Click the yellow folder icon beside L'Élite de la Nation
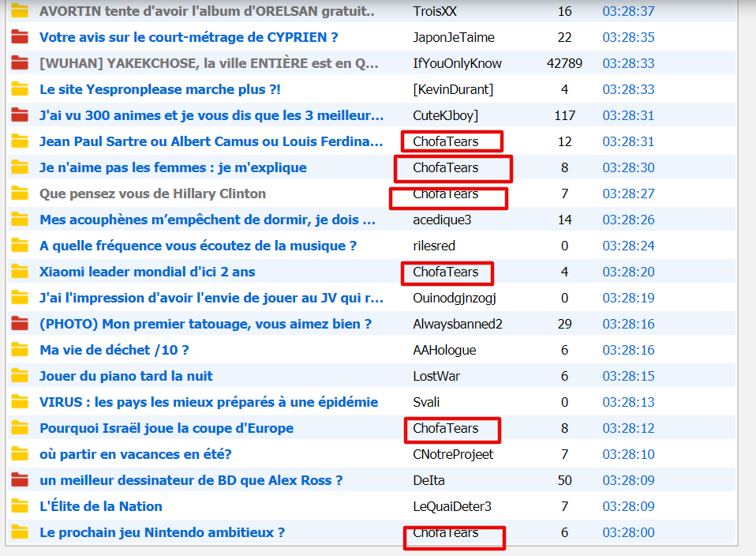This screenshot has width=756, height=556. tap(20, 506)
